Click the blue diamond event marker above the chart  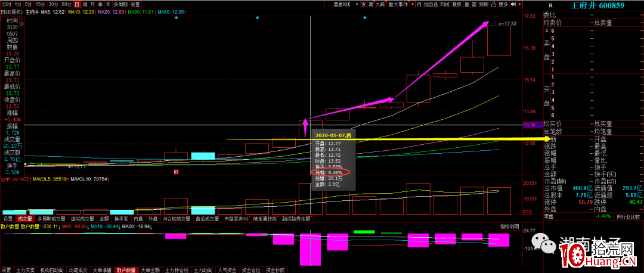257,18
